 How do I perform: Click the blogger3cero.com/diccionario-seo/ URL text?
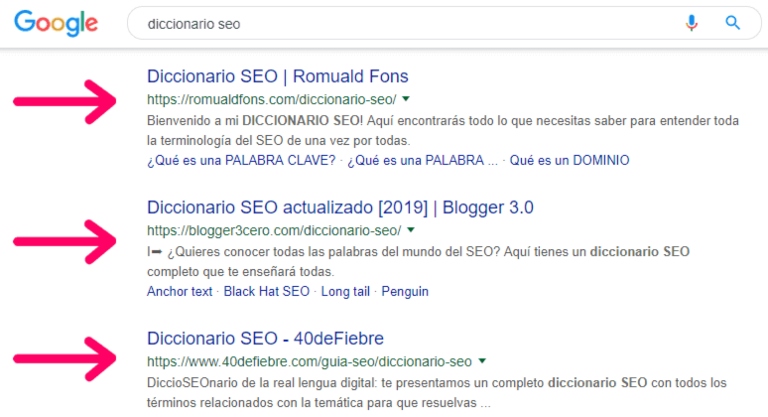click(274, 230)
